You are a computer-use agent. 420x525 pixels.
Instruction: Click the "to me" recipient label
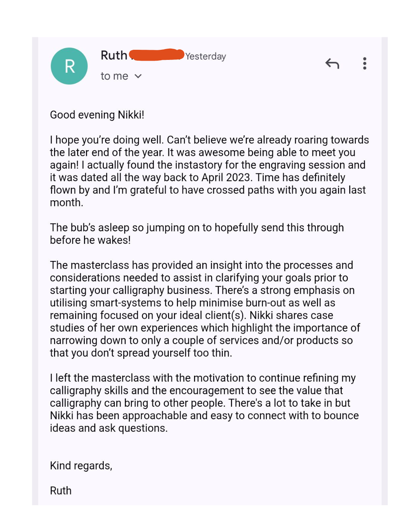point(114,76)
